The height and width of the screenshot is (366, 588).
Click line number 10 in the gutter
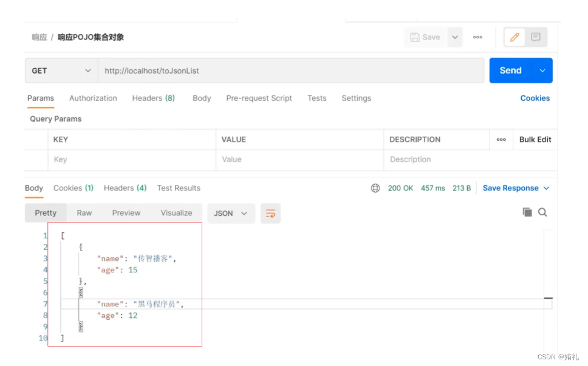click(43, 338)
